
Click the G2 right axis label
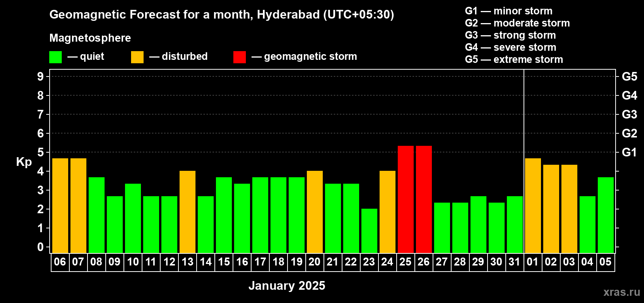coord(630,133)
